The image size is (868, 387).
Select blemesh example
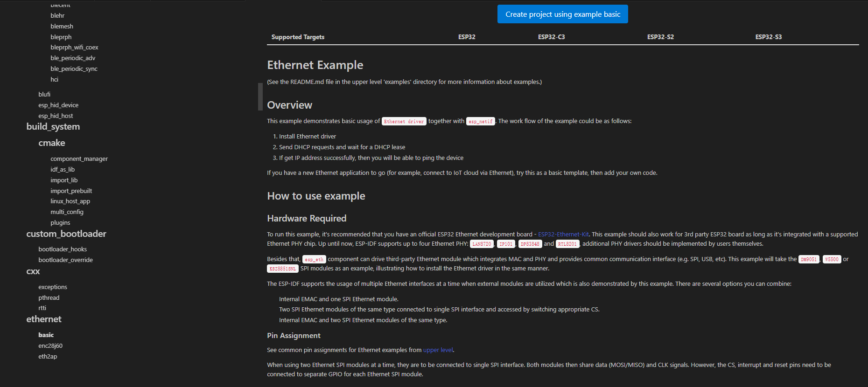coord(62,27)
